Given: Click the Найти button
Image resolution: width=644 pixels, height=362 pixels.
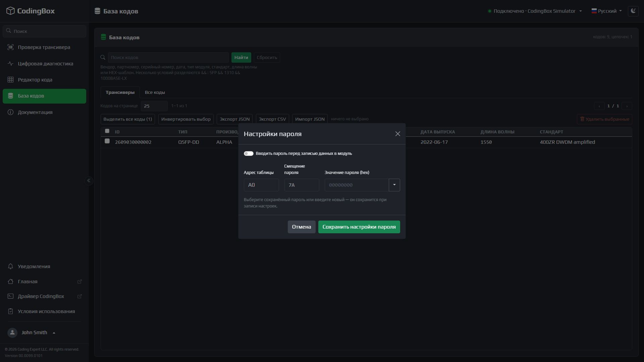Looking at the screenshot, I should pos(241,57).
